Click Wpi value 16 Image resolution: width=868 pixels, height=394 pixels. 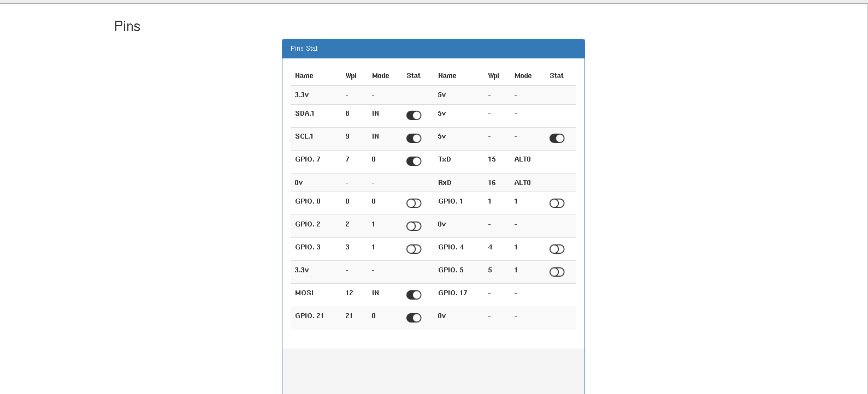(x=492, y=183)
